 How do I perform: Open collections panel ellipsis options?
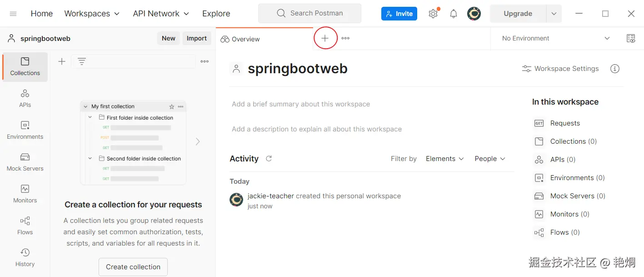(205, 61)
